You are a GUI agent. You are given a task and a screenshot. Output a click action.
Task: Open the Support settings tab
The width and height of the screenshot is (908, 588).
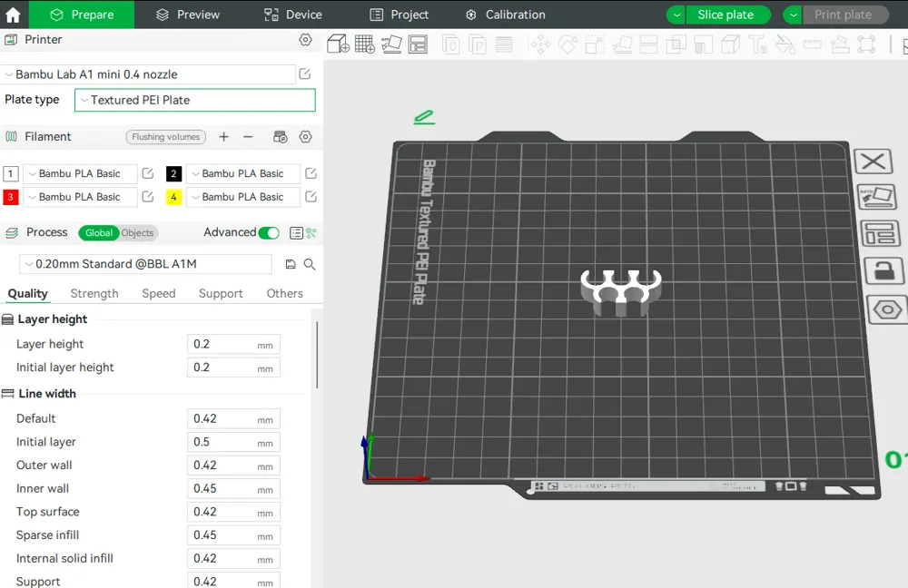click(x=221, y=293)
